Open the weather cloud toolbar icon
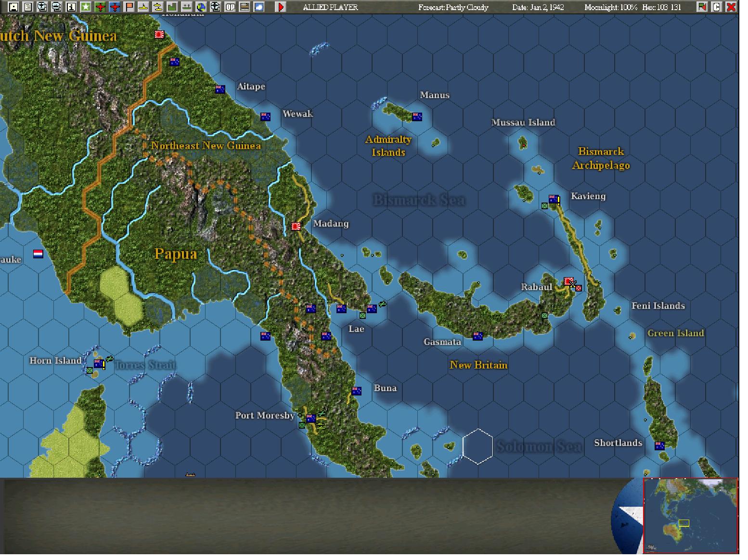 [x=259, y=7]
